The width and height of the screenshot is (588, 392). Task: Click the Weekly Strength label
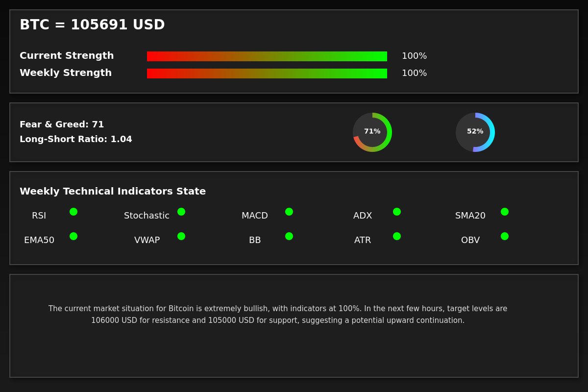click(x=66, y=73)
